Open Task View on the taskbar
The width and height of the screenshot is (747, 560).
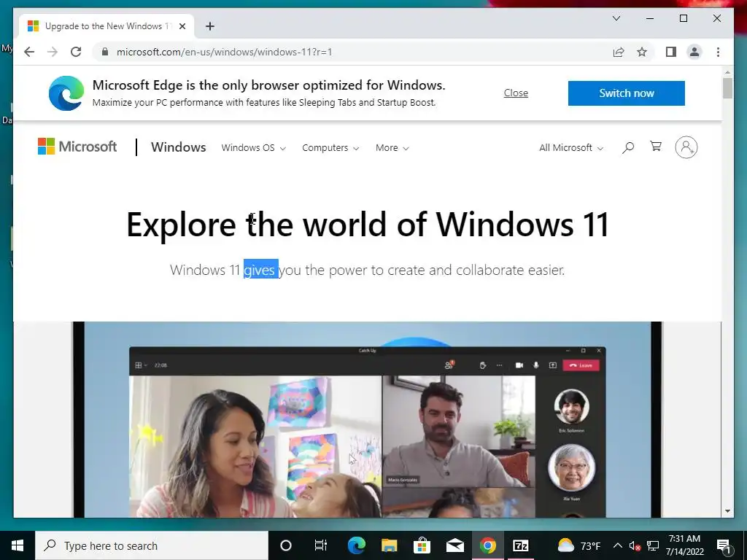pyautogui.click(x=321, y=545)
